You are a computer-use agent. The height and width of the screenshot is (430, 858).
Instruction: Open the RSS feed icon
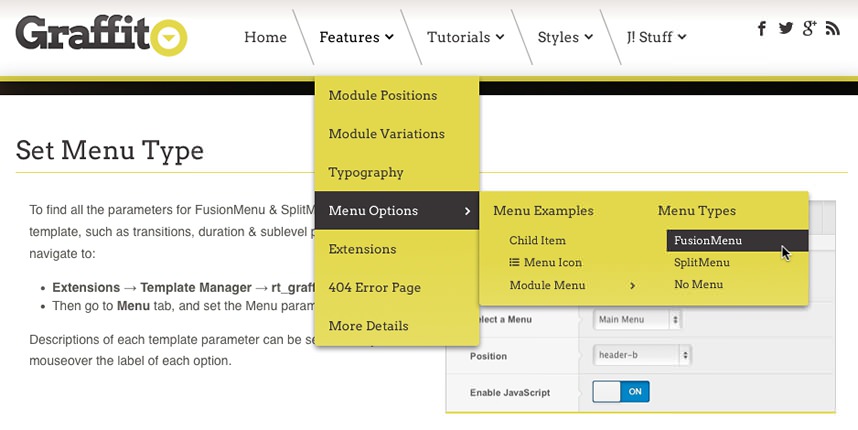click(x=832, y=28)
